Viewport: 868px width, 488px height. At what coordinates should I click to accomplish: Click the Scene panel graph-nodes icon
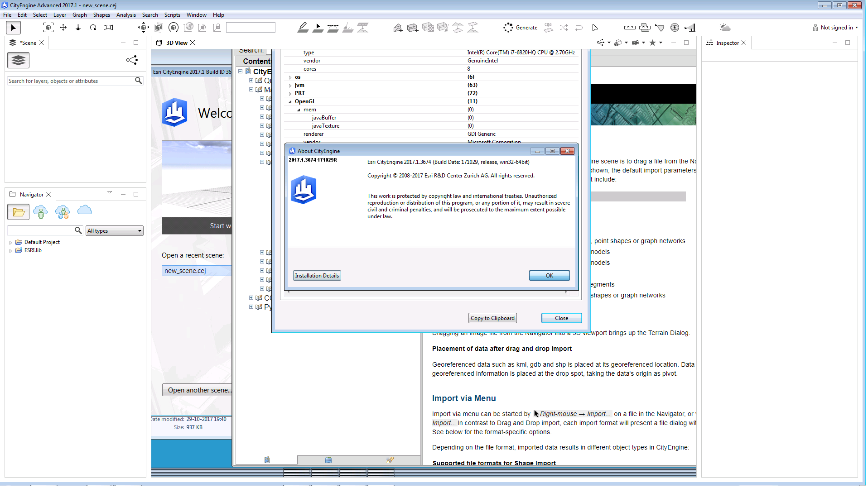tap(132, 60)
